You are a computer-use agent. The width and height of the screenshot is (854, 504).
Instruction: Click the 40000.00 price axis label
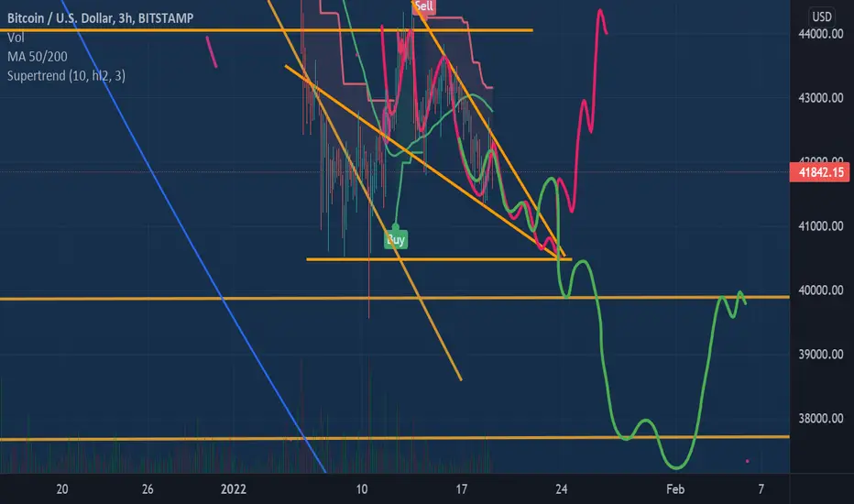click(821, 290)
